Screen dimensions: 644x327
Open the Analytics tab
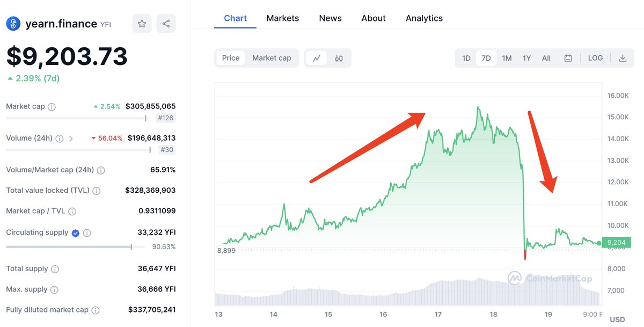tap(424, 18)
